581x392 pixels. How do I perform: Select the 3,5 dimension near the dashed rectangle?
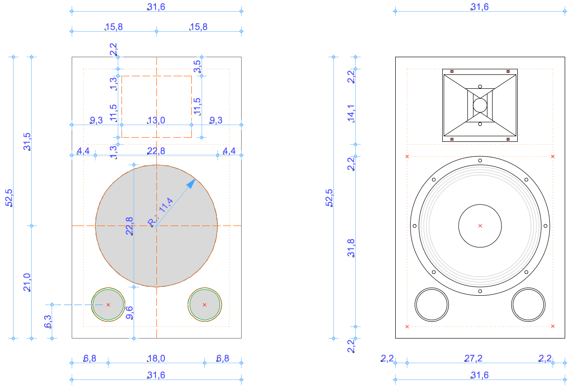tap(197, 66)
